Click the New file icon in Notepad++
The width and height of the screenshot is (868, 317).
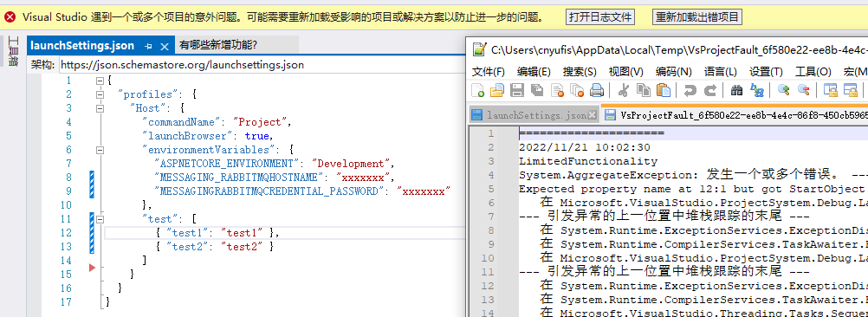coord(477,89)
